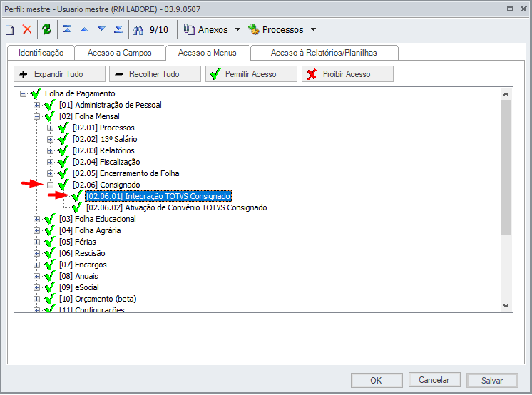Viewport: 532px width, 395px height.
Task: Expand [02.05] Encerramento da Folha node
Action: pos(50,173)
